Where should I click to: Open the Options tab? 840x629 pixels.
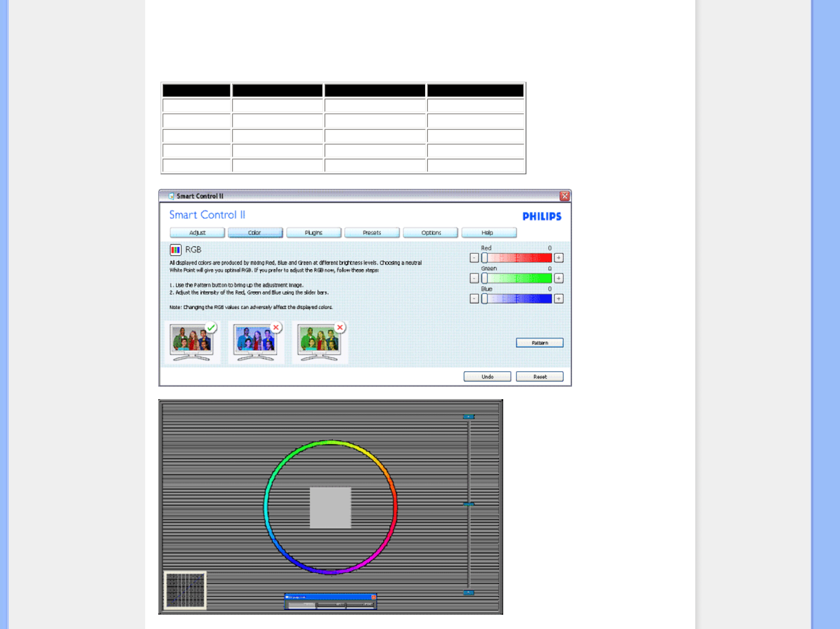(x=431, y=233)
